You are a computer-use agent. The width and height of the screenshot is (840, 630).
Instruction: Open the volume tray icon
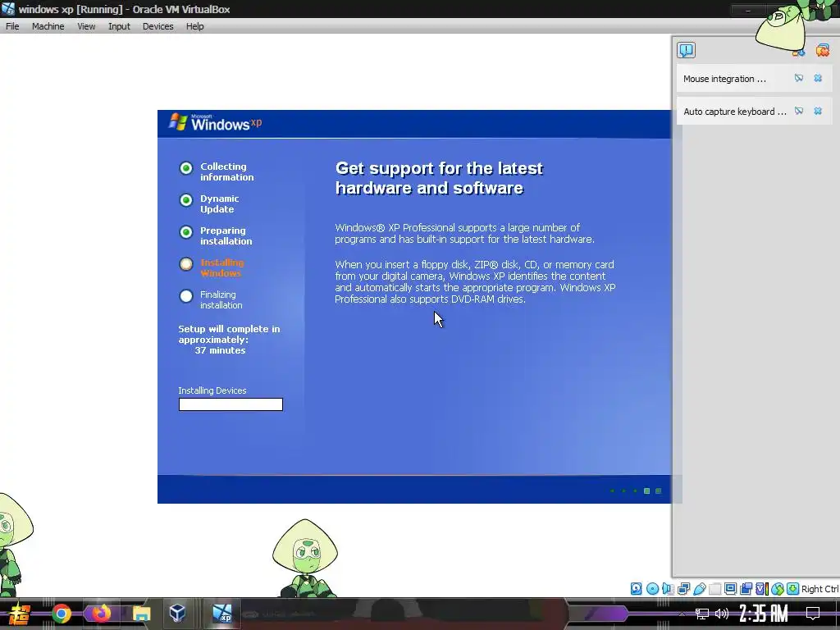point(722,614)
